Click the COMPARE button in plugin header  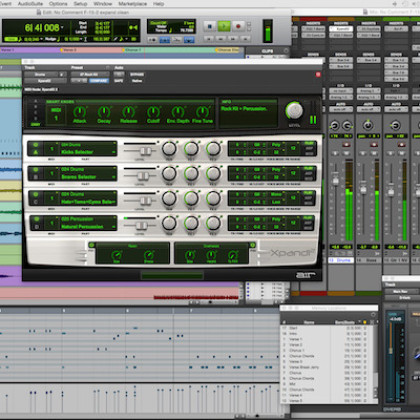click(x=99, y=81)
